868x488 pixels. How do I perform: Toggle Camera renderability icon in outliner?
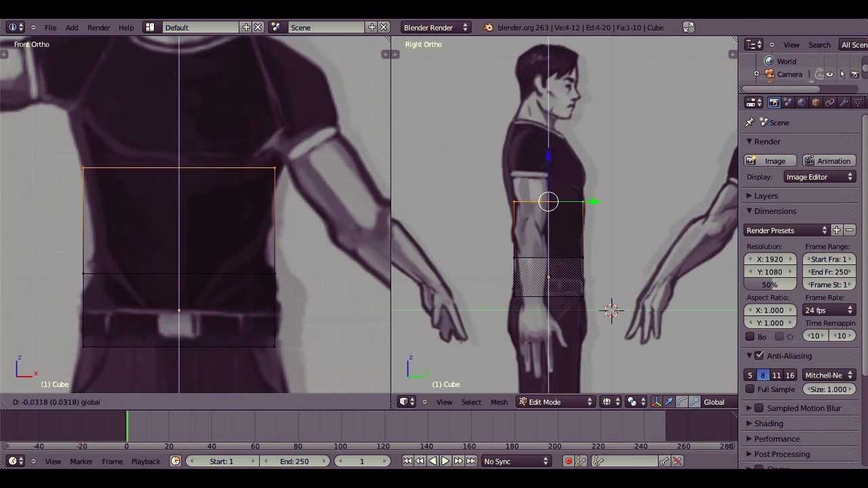854,75
